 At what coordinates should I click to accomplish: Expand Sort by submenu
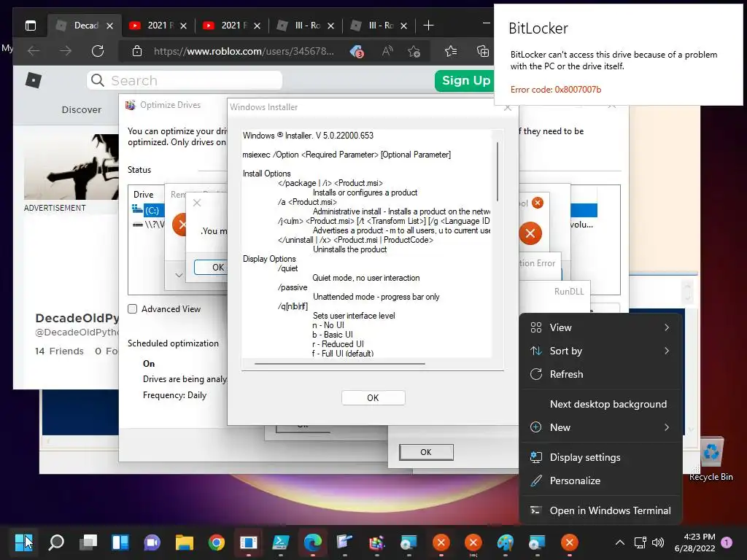600,351
